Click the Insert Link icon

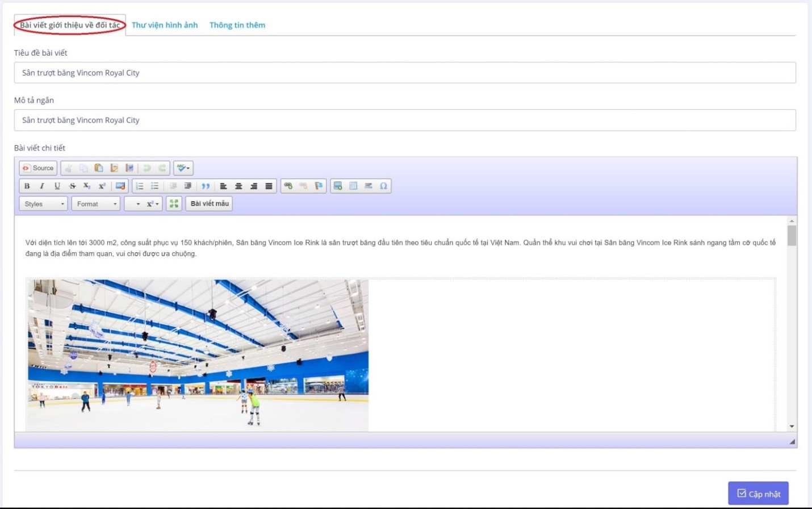[x=288, y=186]
